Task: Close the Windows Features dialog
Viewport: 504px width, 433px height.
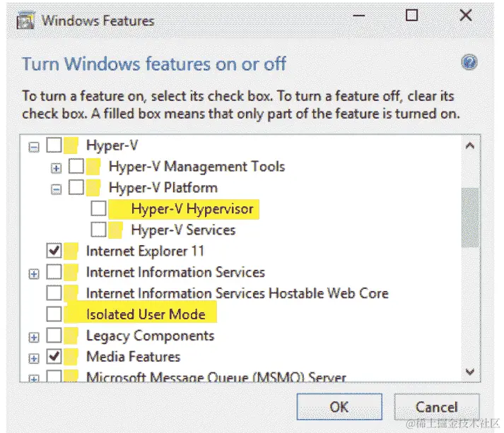Action: click(466, 15)
